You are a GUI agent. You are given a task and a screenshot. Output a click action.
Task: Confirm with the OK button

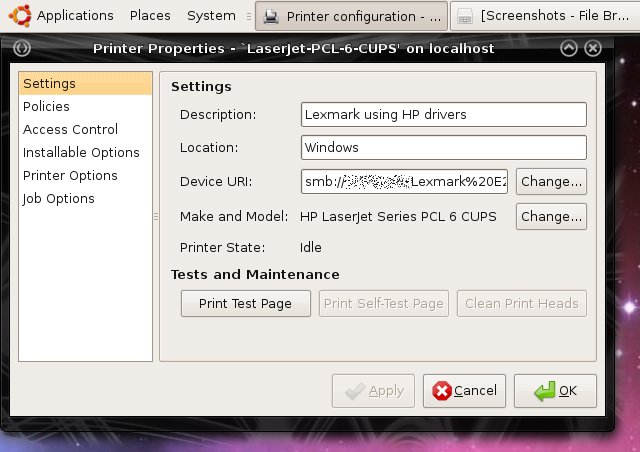(555, 391)
